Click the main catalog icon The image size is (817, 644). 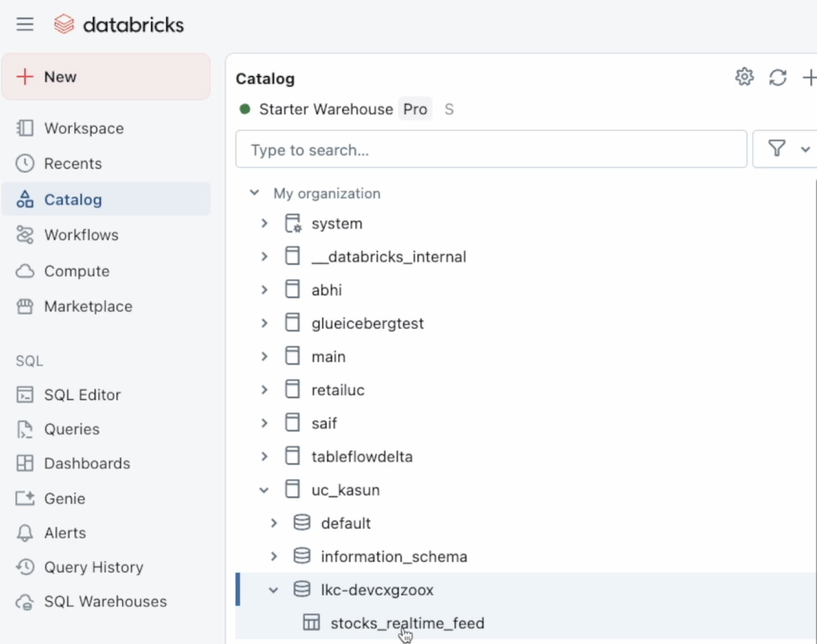(x=292, y=356)
